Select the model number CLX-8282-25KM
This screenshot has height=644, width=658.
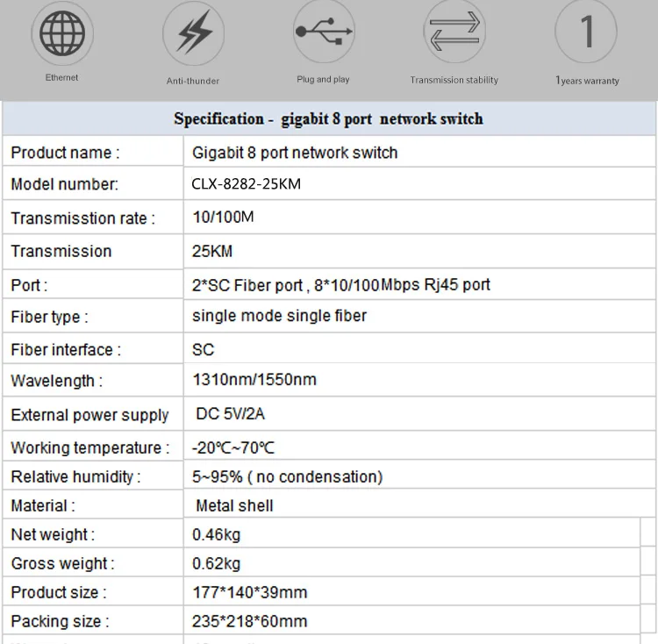(246, 184)
